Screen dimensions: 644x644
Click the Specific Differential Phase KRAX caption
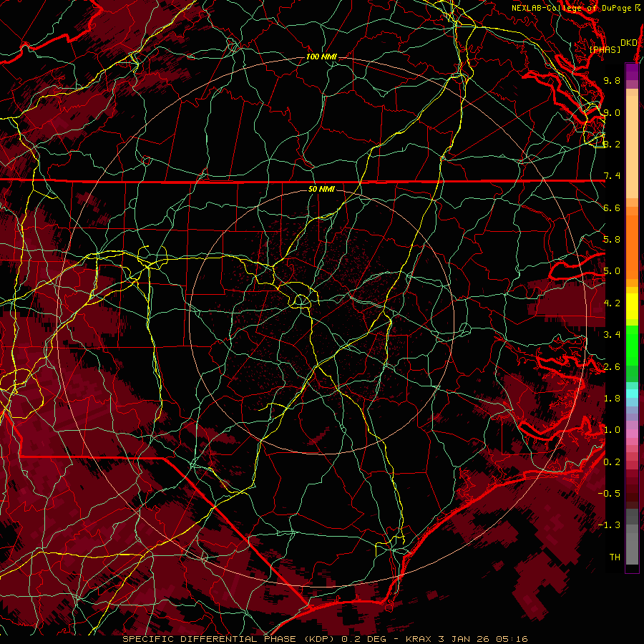pyautogui.click(x=325, y=639)
